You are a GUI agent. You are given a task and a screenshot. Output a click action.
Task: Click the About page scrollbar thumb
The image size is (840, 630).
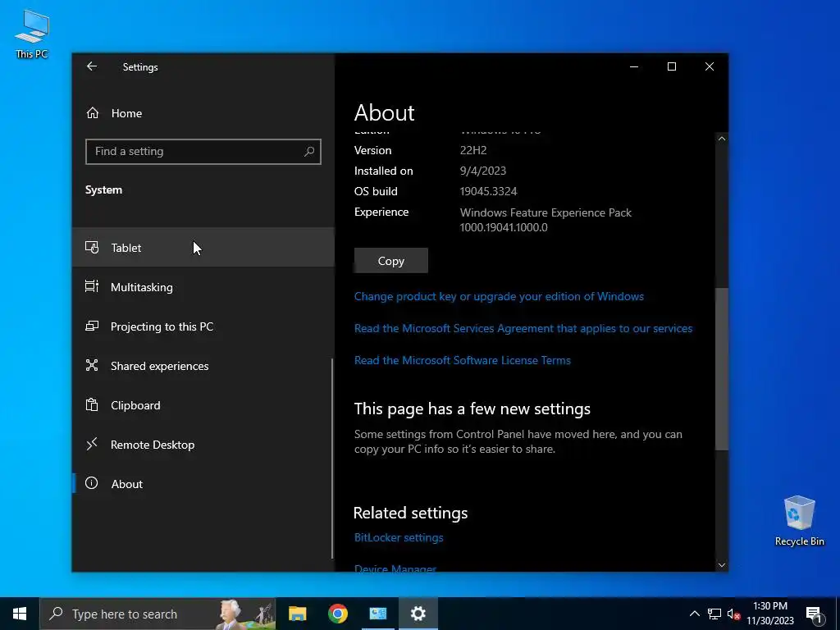click(x=722, y=369)
